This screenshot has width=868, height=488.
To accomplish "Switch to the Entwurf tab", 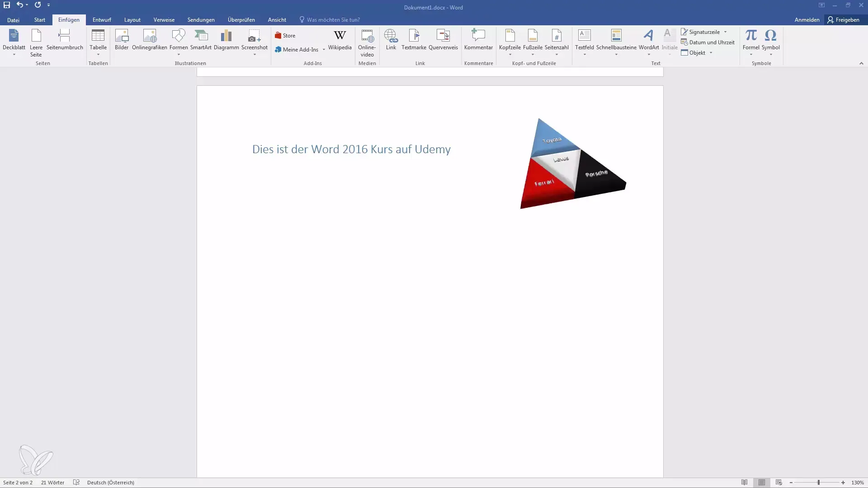I will (102, 20).
